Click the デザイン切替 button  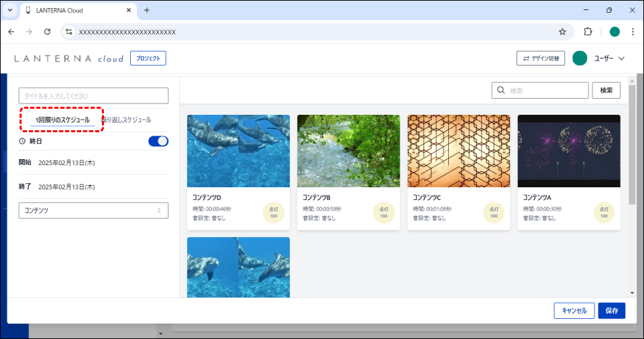541,58
